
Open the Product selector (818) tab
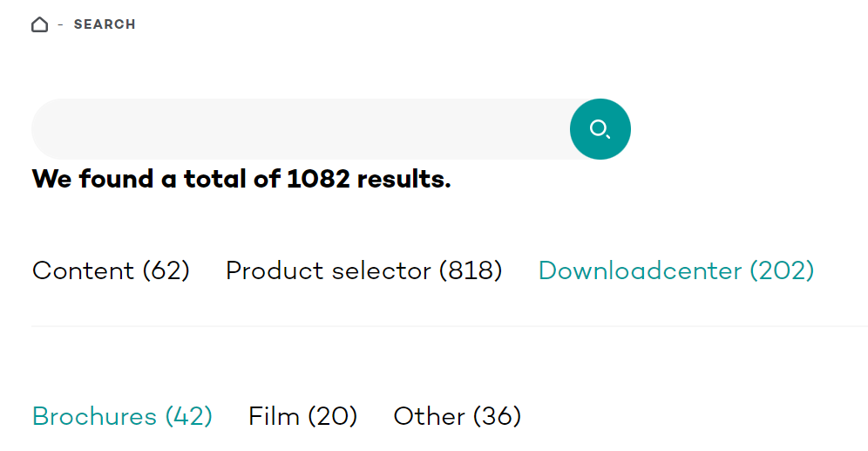[363, 271]
